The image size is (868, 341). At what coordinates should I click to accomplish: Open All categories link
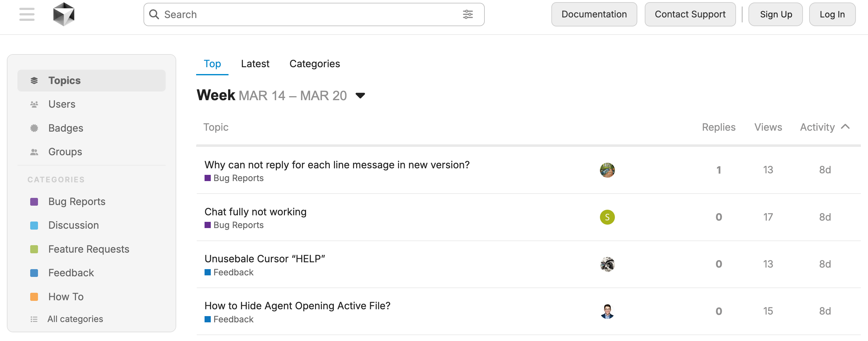coord(75,319)
